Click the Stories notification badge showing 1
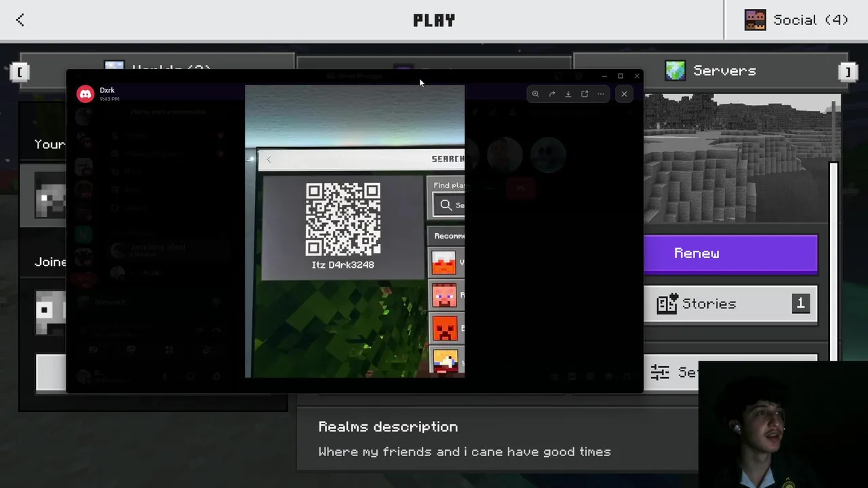 pos(800,303)
